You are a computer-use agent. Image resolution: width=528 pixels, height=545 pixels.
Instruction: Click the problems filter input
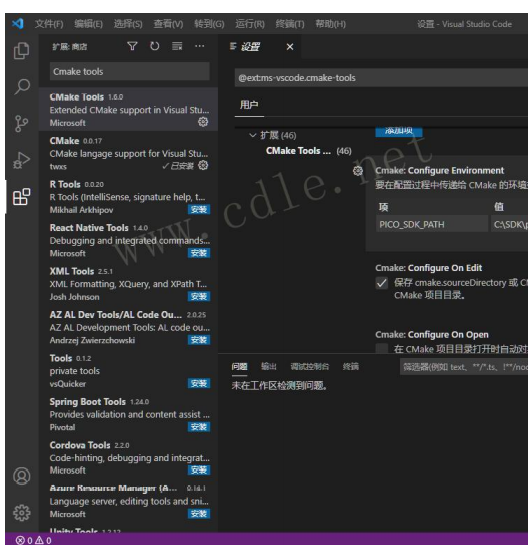click(x=464, y=367)
